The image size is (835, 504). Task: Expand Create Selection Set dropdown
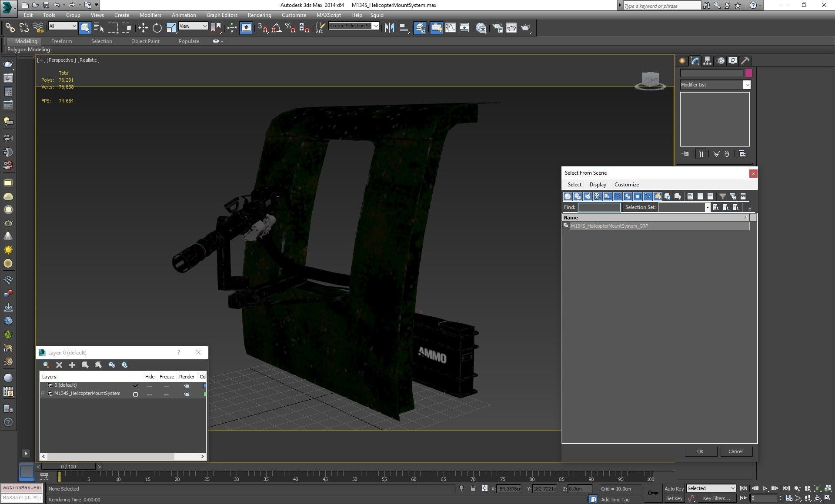376,26
